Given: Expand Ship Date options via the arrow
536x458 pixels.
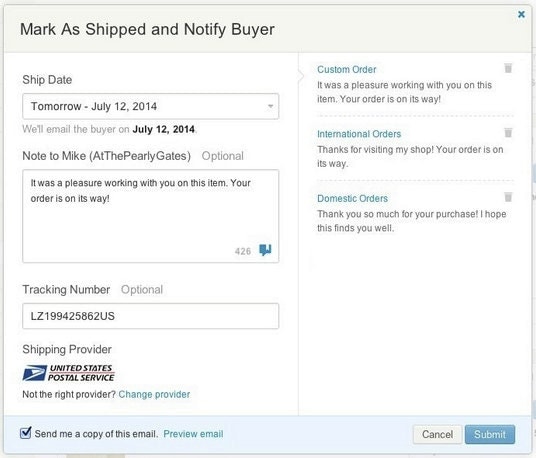Looking at the screenshot, I should (270, 106).
